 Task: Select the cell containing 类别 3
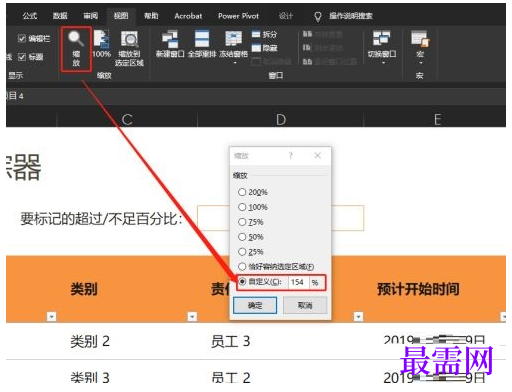[x=90, y=377]
